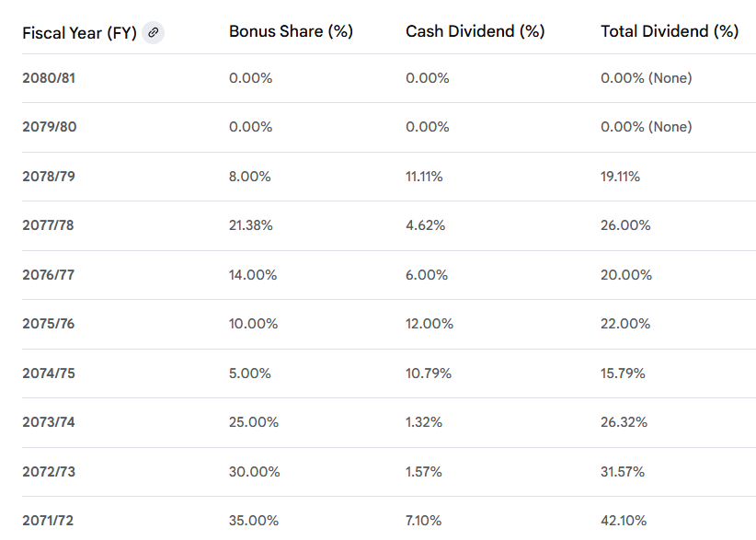
Task: Click the 7.10% cash dividend cell
Action: tap(423, 521)
